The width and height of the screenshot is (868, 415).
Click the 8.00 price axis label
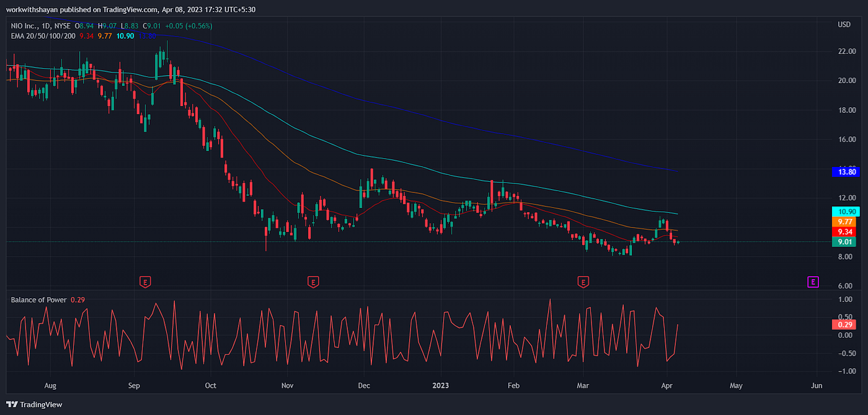coord(844,257)
